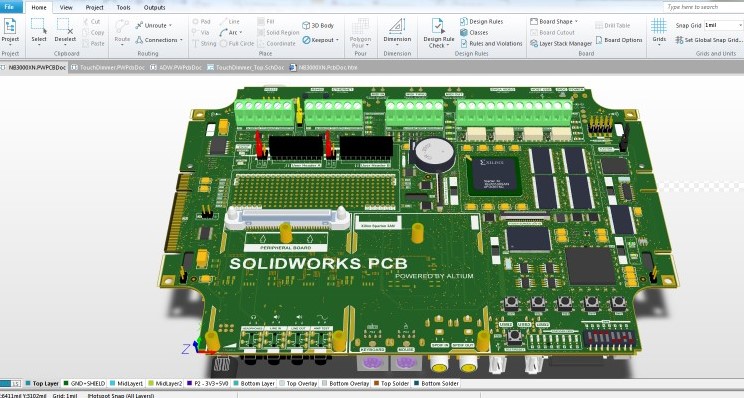
Task: Select the Line placement tool
Action: point(230,21)
